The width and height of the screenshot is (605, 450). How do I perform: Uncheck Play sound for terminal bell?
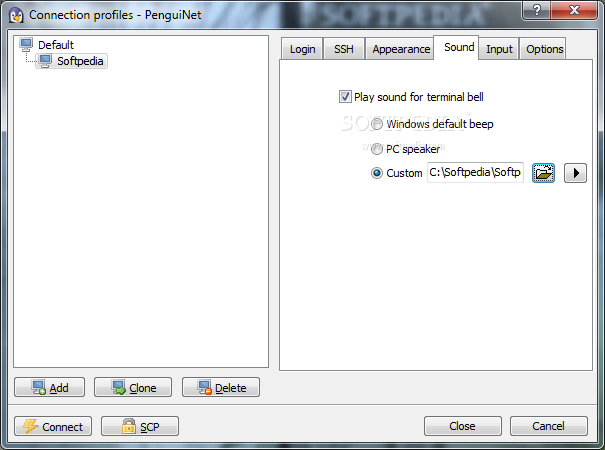(x=345, y=96)
